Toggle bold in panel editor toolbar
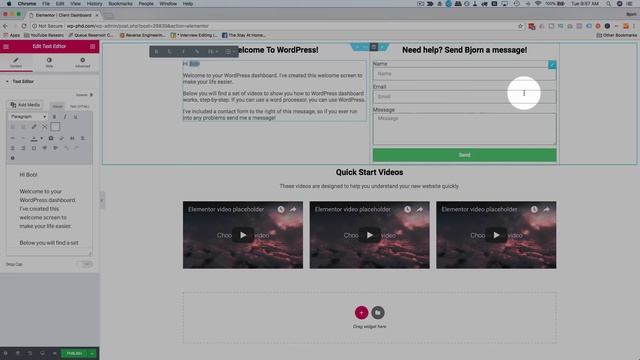 (x=54, y=117)
